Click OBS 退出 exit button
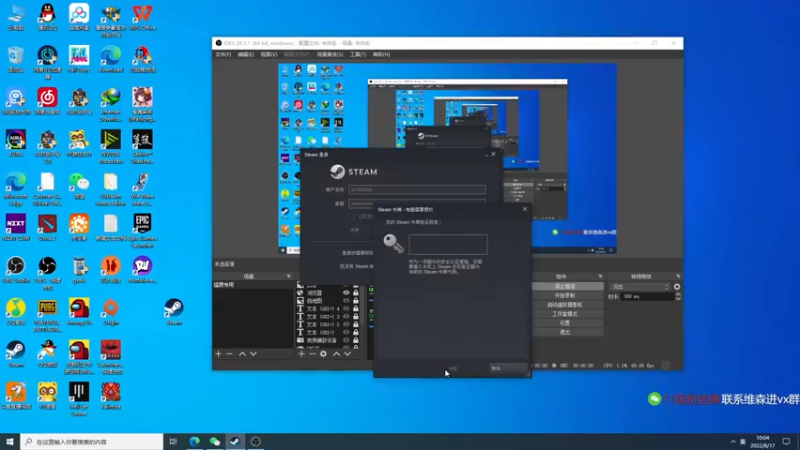 pyautogui.click(x=564, y=332)
